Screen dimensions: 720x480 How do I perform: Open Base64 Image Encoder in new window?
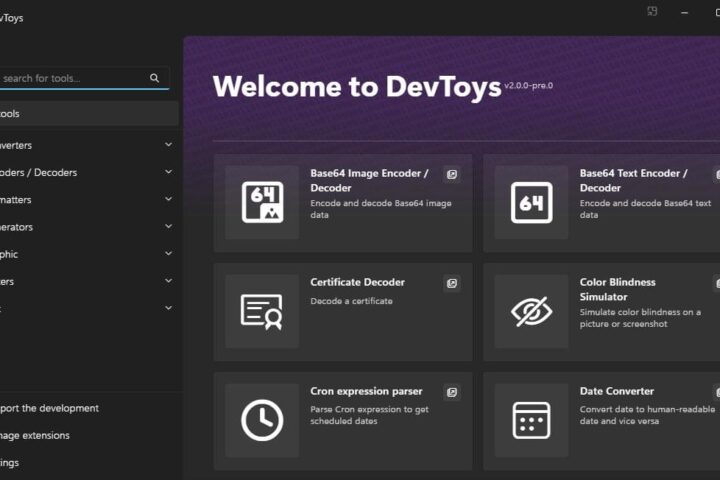pyautogui.click(x=452, y=175)
